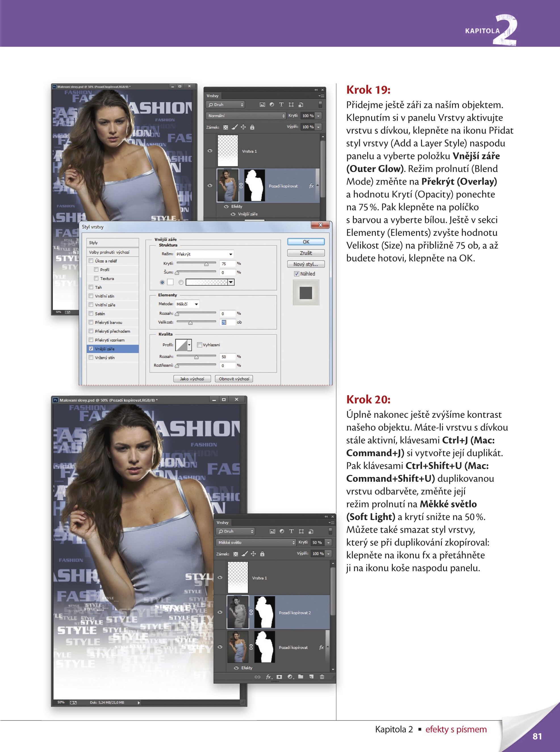Click the trash icon to delete the layer
Screen dimensions: 560x752
tap(322, 677)
